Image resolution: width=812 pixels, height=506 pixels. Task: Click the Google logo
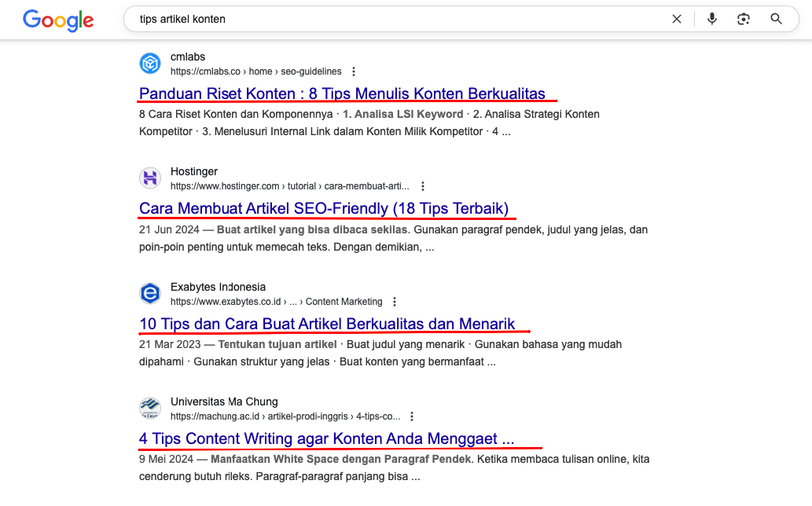[58, 20]
